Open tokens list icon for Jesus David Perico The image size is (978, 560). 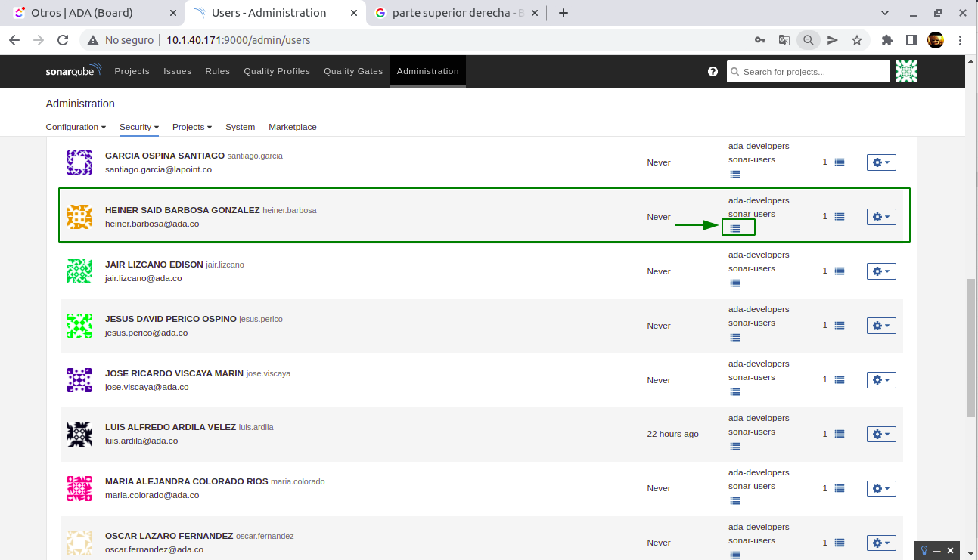point(840,326)
